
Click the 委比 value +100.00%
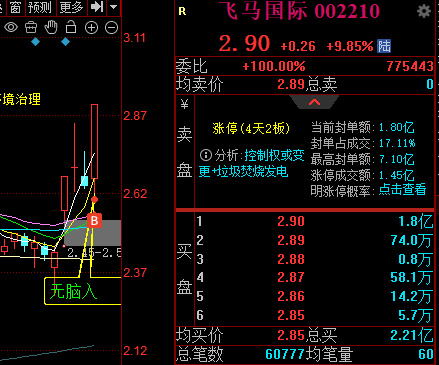[x=274, y=66]
